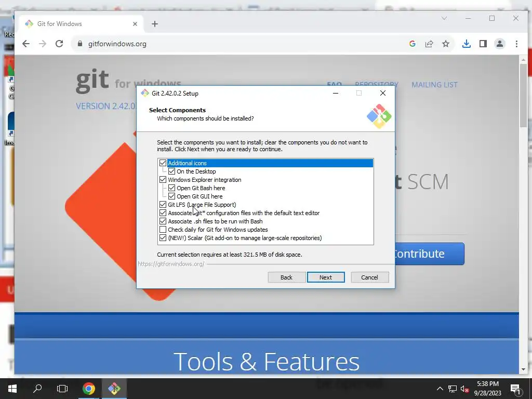
Task: Share this page using the share icon
Action: pyautogui.click(x=429, y=44)
